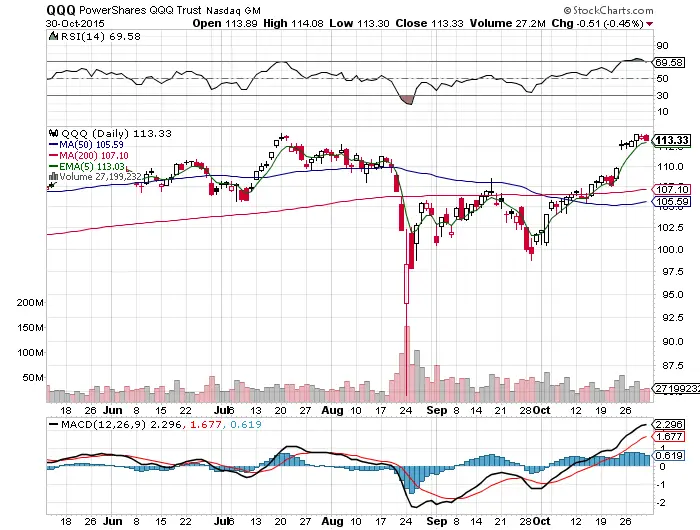The image size is (700, 530).
Task: Click the RSI indicator icon beside RSI(14)
Action: point(53,36)
